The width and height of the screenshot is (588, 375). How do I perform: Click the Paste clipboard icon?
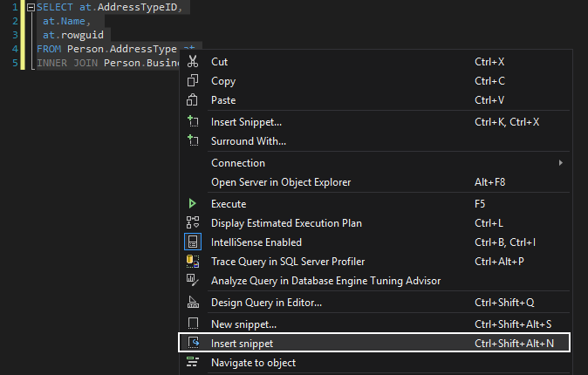[x=194, y=100]
